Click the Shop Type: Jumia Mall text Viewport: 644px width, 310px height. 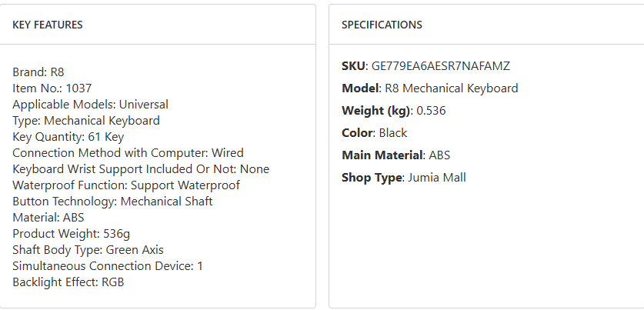[403, 178]
